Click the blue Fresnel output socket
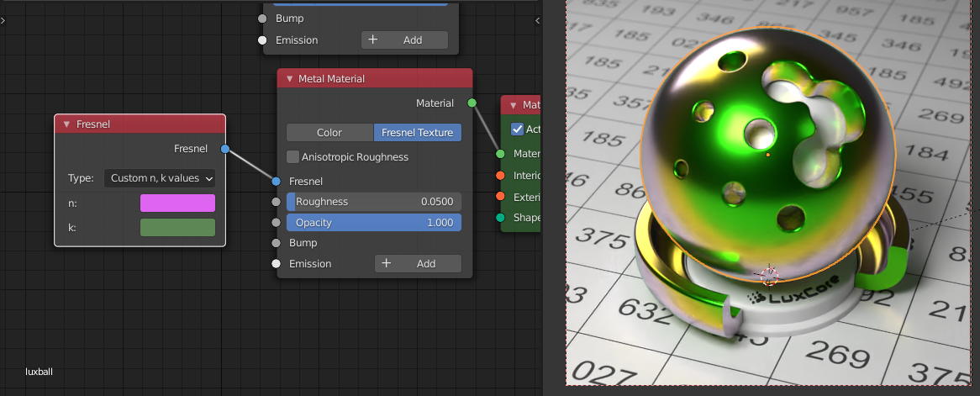This screenshot has height=396, width=980. pyautogui.click(x=224, y=149)
